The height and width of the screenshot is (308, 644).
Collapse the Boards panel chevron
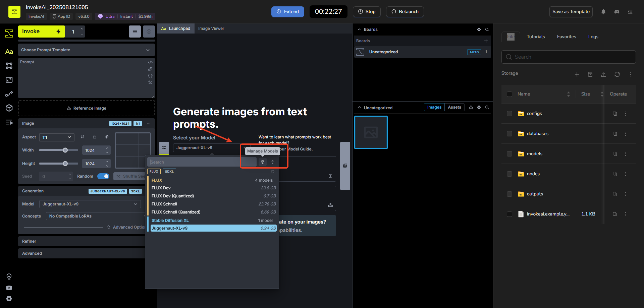pos(359,29)
